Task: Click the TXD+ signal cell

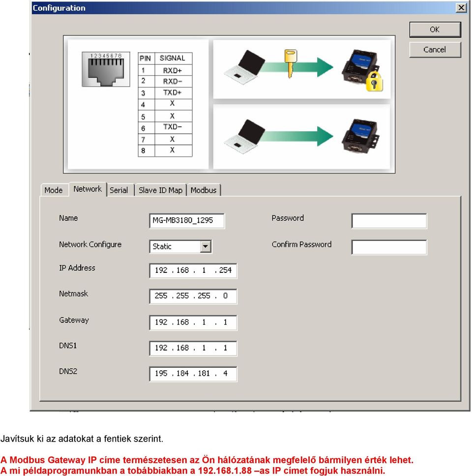Action: click(x=173, y=92)
